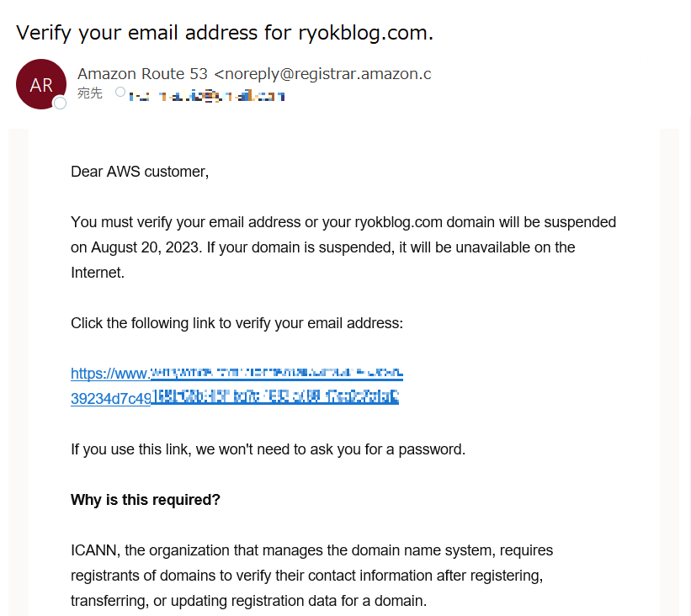691x616 pixels.
Task: Click the noreply@registrar.amazon sender email address
Action: (x=322, y=74)
